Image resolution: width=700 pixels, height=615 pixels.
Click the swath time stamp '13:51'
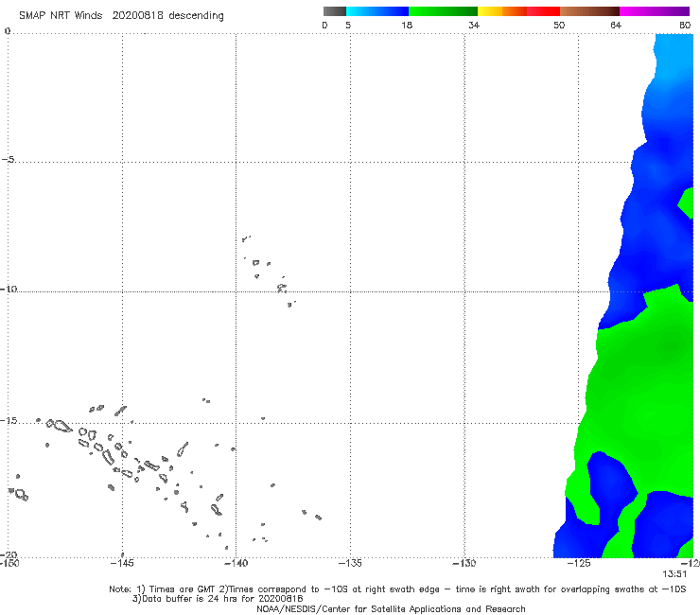coord(674,574)
